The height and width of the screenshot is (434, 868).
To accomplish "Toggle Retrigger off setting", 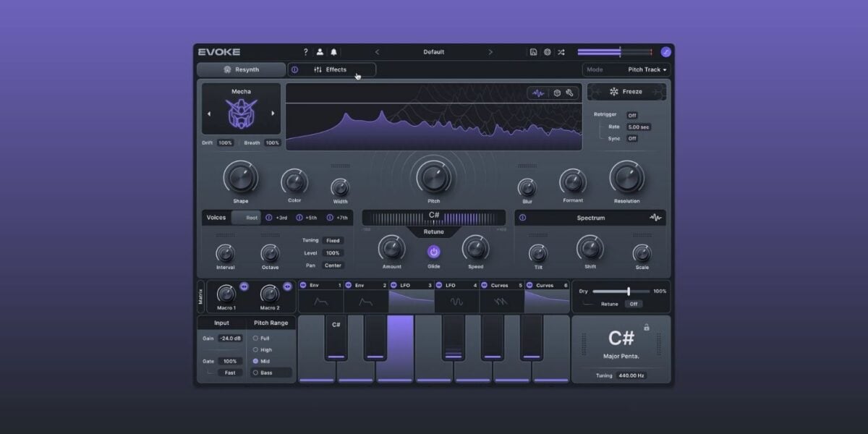I will click(633, 114).
